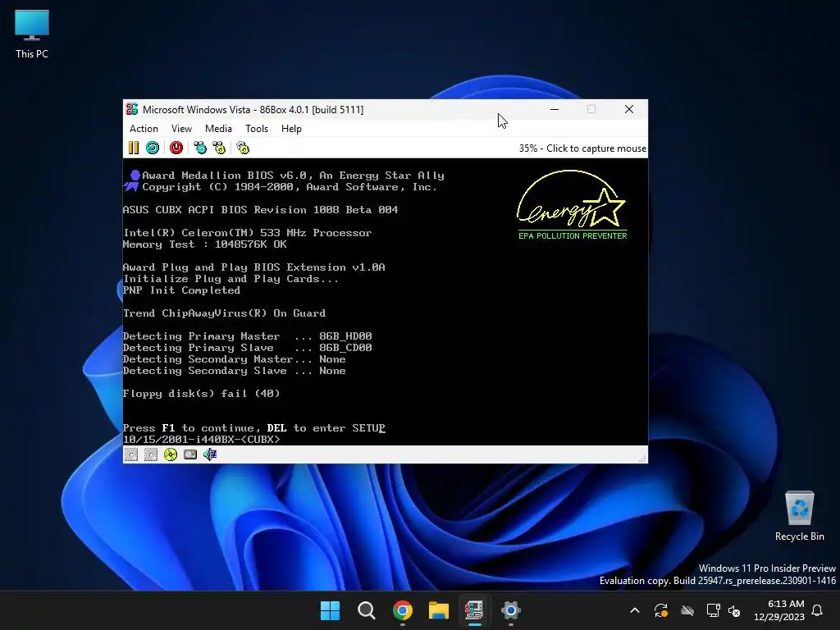Click the 'Detecting Primary Slave' line
Image resolution: width=840 pixels, height=630 pixels.
click(248, 348)
